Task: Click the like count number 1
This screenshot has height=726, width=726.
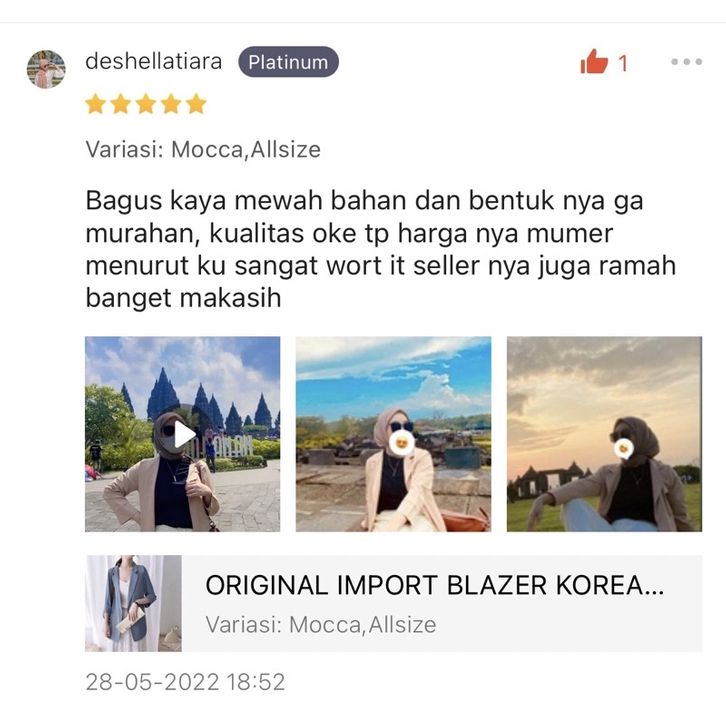Action: point(623,63)
